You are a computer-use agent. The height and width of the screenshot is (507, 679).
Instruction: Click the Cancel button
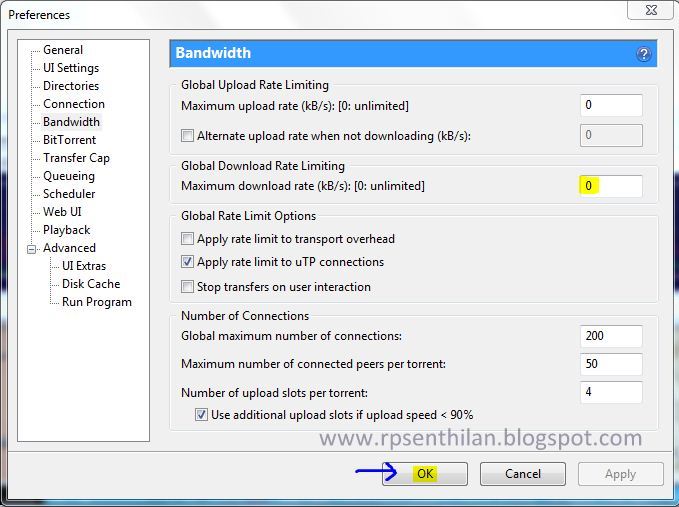[x=523, y=474]
